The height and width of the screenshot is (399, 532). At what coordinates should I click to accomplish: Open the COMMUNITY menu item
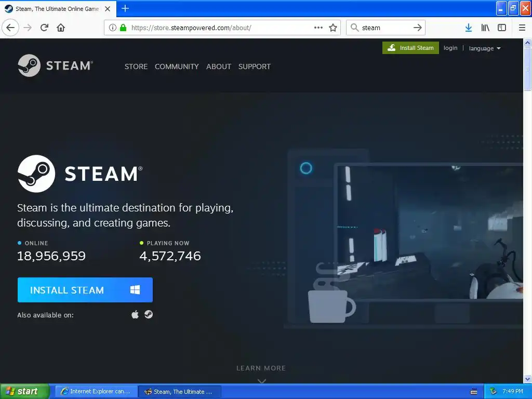pos(177,66)
